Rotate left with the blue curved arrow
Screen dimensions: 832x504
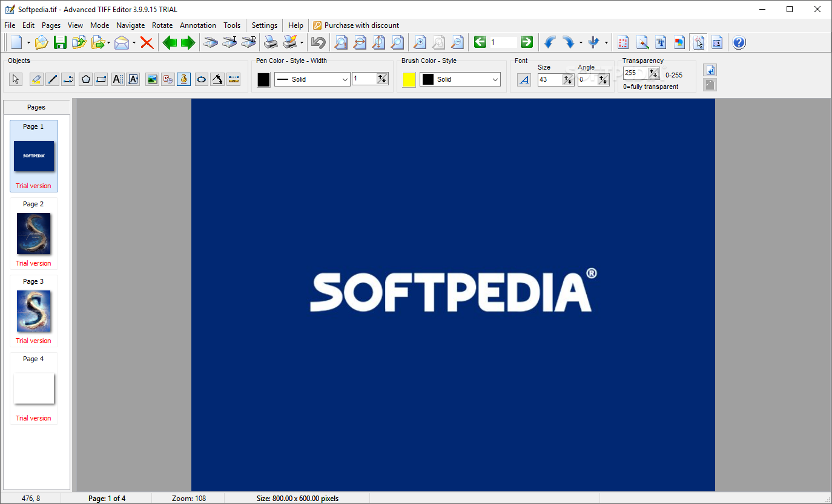coord(550,42)
